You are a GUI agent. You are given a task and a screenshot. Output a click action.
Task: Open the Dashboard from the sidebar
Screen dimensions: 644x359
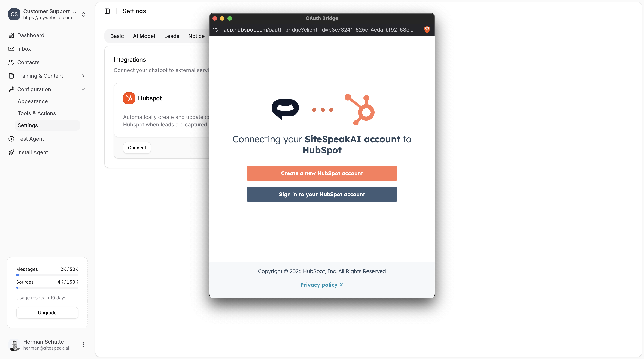click(11, 35)
